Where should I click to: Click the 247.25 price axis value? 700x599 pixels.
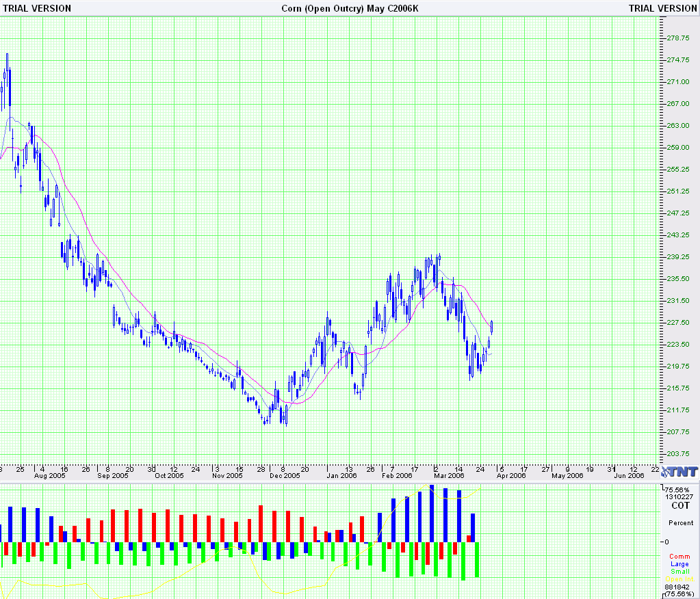click(x=678, y=213)
